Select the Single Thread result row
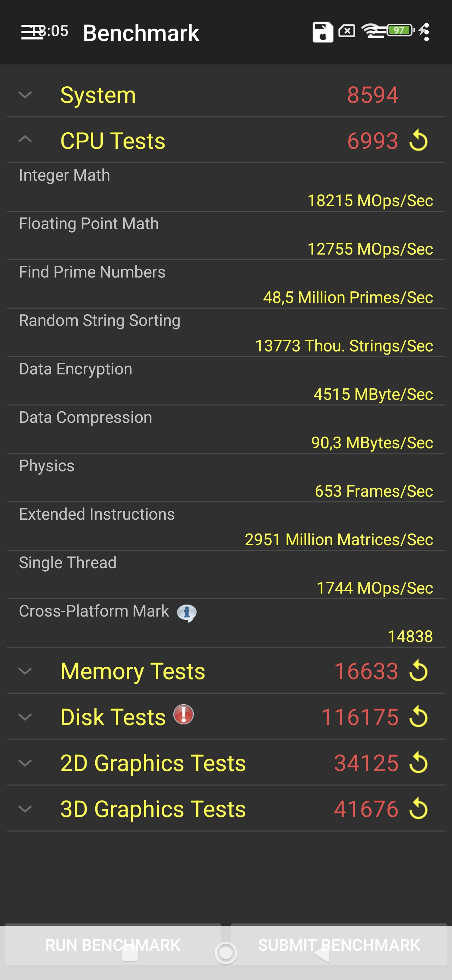The width and height of the screenshot is (452, 980). tap(226, 575)
